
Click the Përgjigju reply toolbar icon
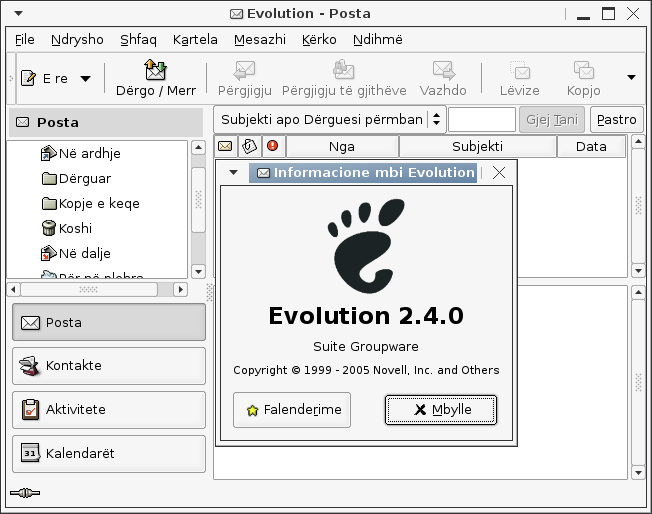pyautogui.click(x=244, y=70)
